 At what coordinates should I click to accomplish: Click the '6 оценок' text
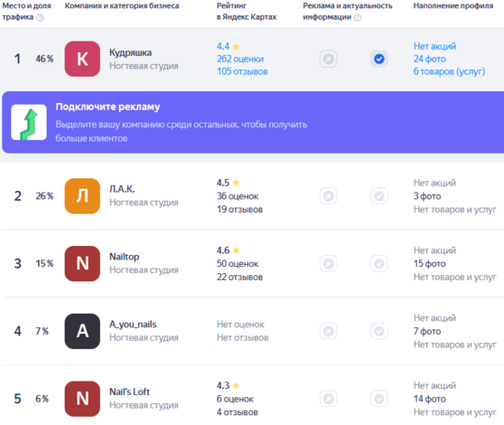pos(235,399)
